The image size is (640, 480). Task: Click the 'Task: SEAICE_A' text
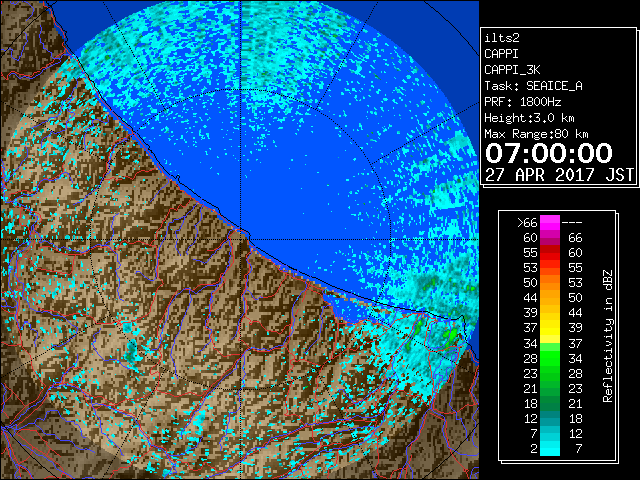click(533, 86)
